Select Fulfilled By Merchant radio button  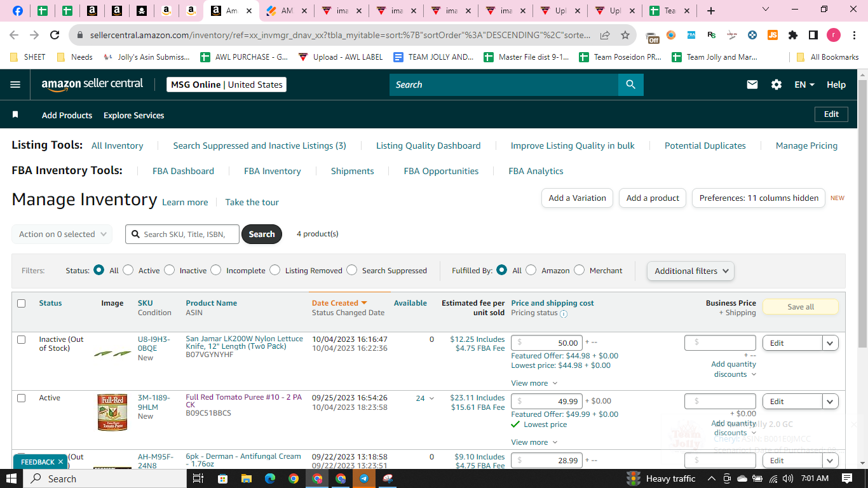(579, 270)
